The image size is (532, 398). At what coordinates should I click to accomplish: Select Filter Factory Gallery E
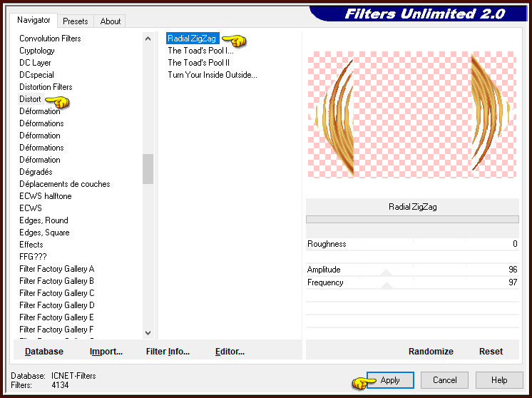coord(56,317)
